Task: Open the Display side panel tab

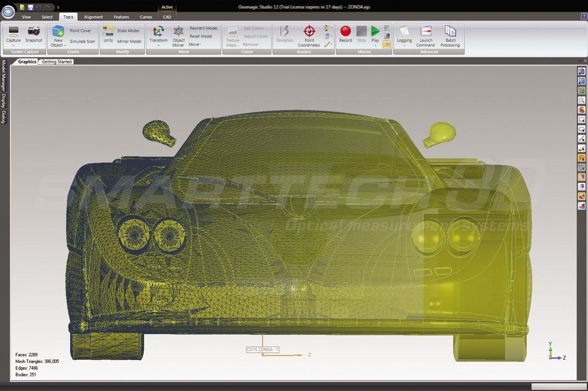Action: coord(4,101)
